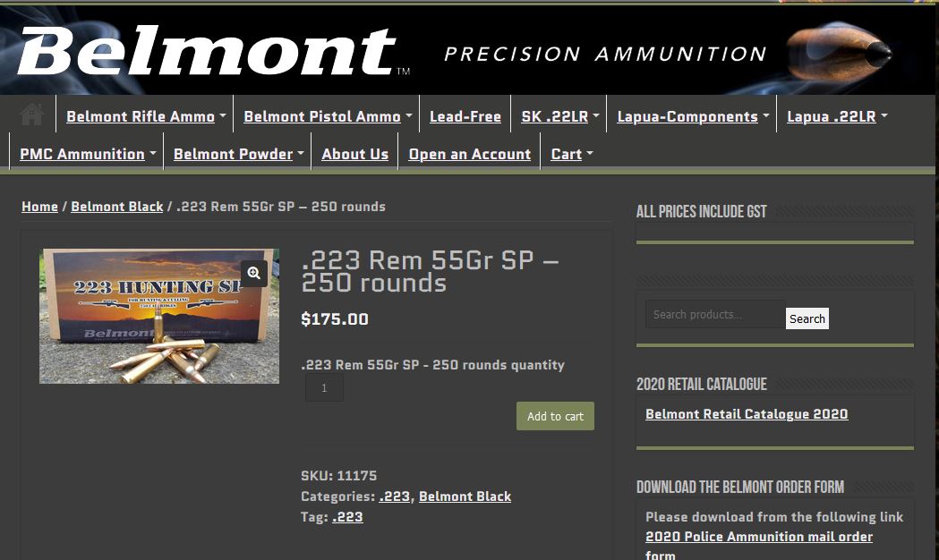Viewport: 939px width, 560px height.
Task: Open the 2020 Police Ammunition mail order link
Action: tap(759, 547)
